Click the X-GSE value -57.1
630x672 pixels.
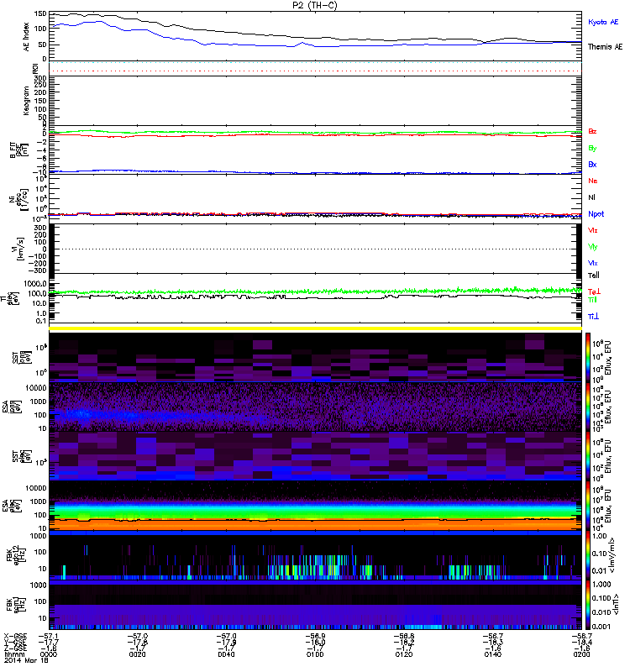(49, 637)
